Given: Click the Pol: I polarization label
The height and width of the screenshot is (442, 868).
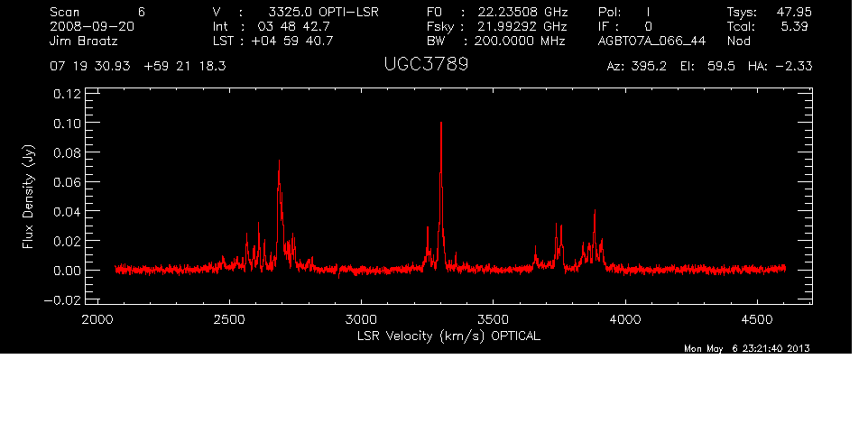Looking at the screenshot, I should [x=624, y=12].
